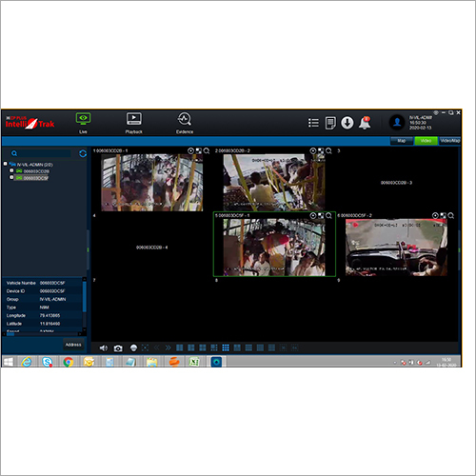The image size is (476, 476).
Task: Click channel 1 stream switch icon
Action: (x=199, y=151)
